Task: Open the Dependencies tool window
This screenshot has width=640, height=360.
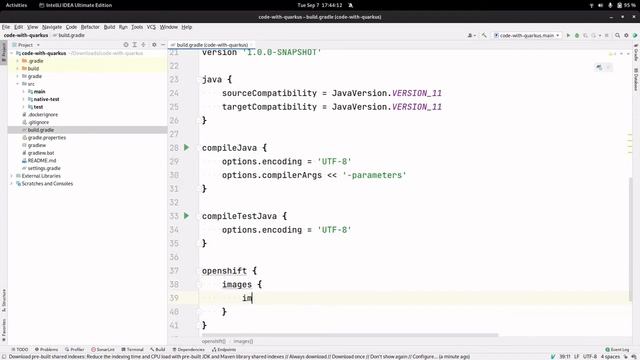Action: (189, 349)
